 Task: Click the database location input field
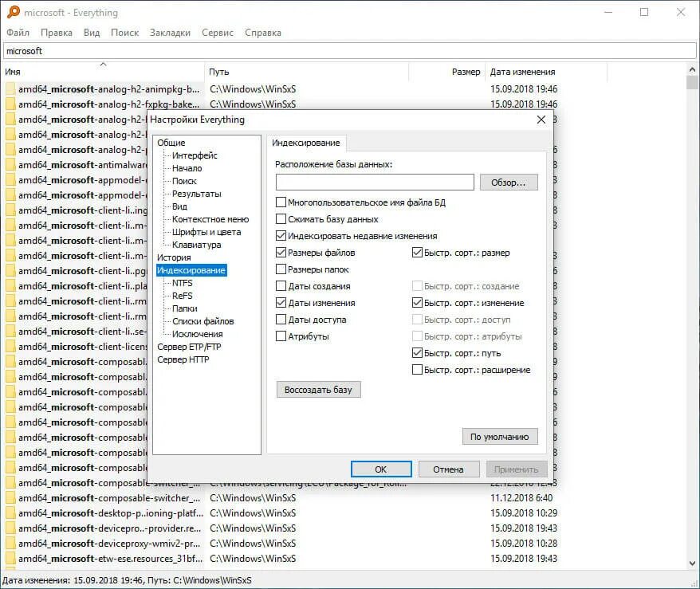click(x=375, y=182)
